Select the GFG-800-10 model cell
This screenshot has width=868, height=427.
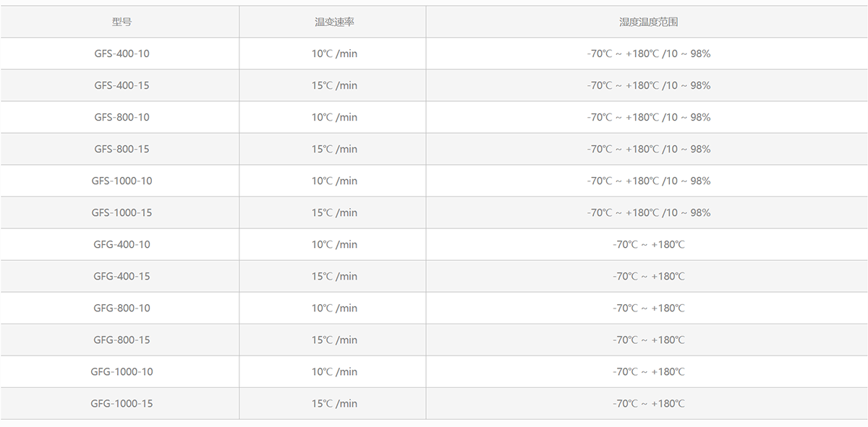[x=122, y=308]
